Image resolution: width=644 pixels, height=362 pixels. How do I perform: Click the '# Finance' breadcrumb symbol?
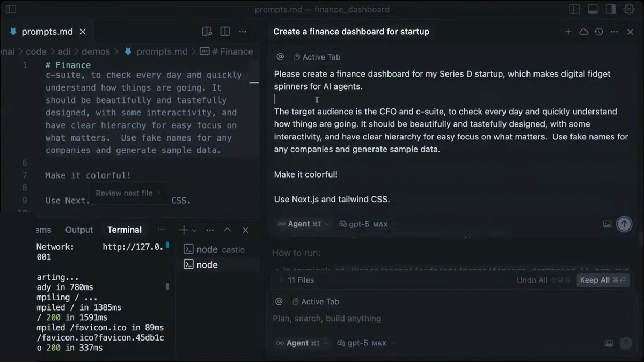click(226, 51)
